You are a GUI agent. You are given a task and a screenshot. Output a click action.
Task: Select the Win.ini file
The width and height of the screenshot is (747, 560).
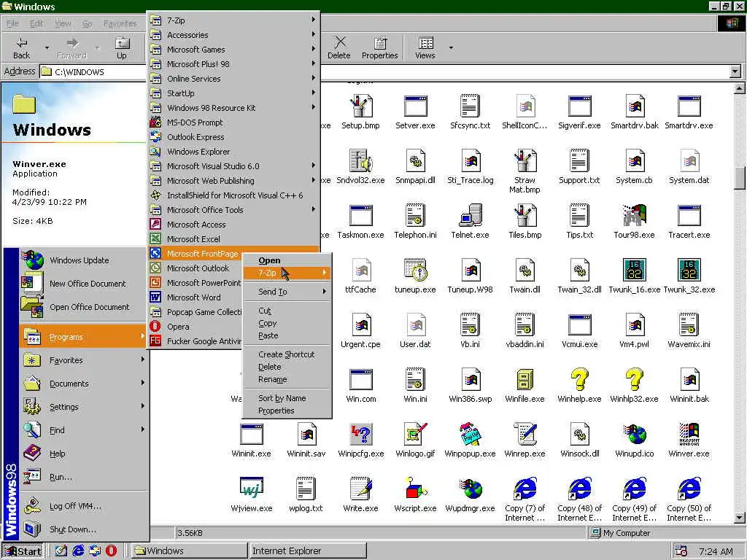pos(415,386)
